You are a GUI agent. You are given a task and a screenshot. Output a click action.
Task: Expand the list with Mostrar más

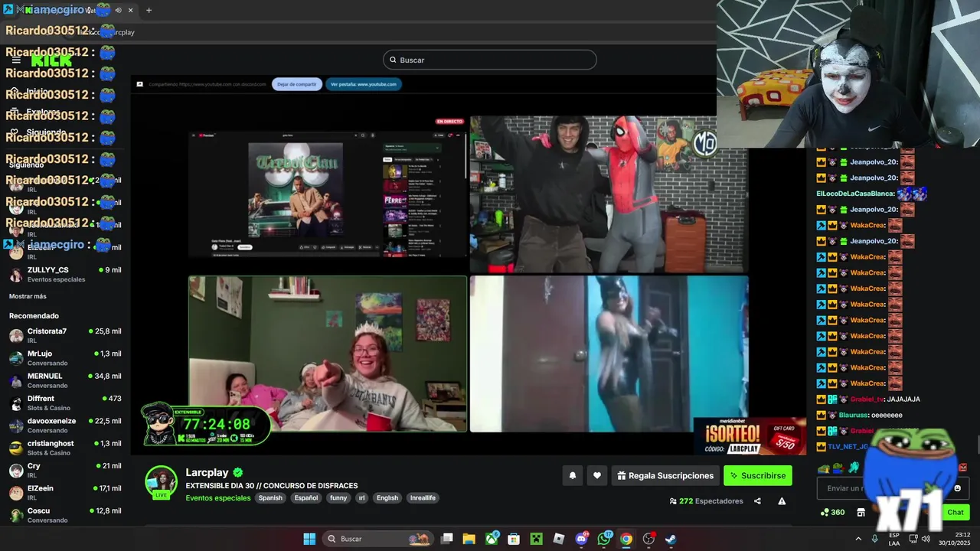[x=28, y=296]
